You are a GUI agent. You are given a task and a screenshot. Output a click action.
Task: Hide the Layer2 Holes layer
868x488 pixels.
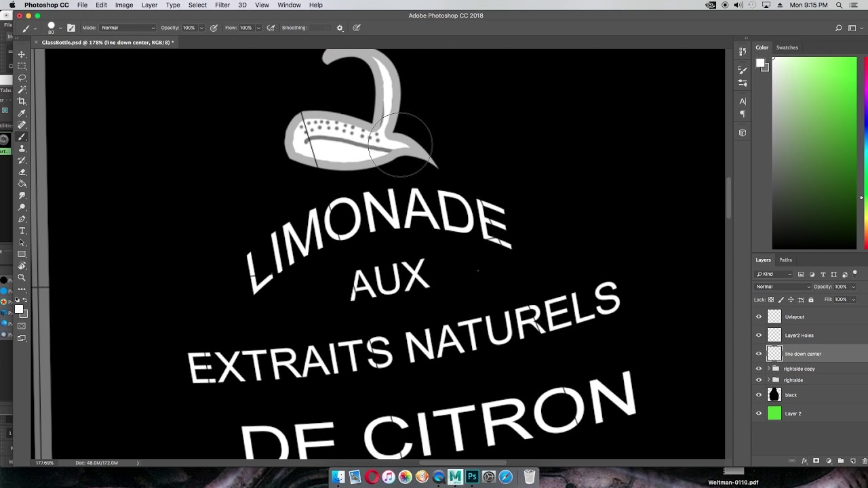click(759, 335)
